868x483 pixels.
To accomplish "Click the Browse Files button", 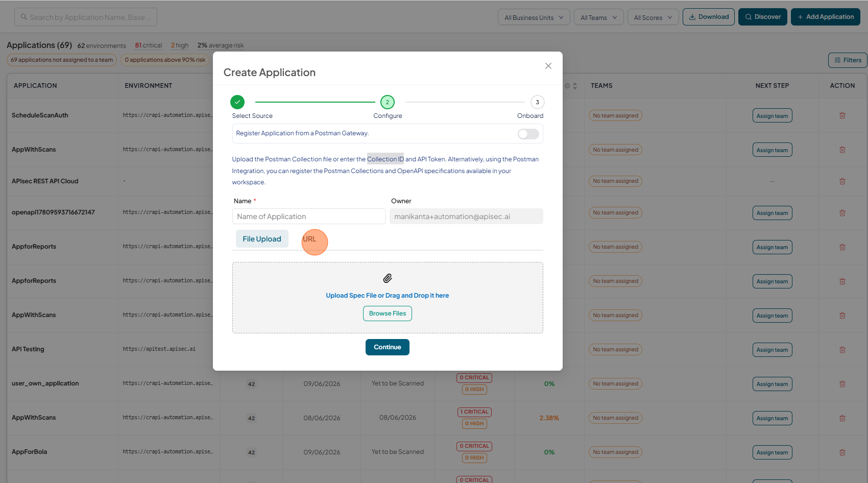I will [x=388, y=313].
